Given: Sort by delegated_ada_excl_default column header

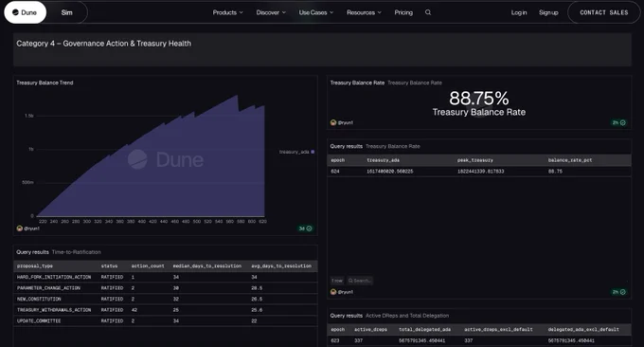Looking at the screenshot, I should (583, 329).
